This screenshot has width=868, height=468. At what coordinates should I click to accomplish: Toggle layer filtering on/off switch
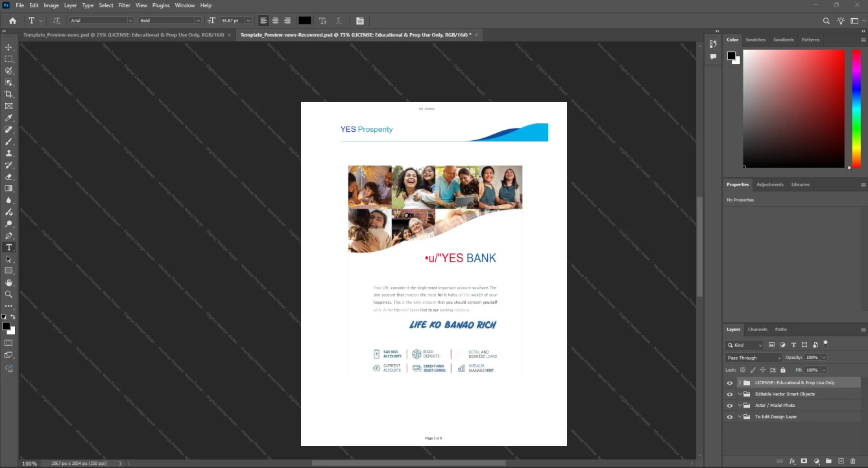(825, 343)
